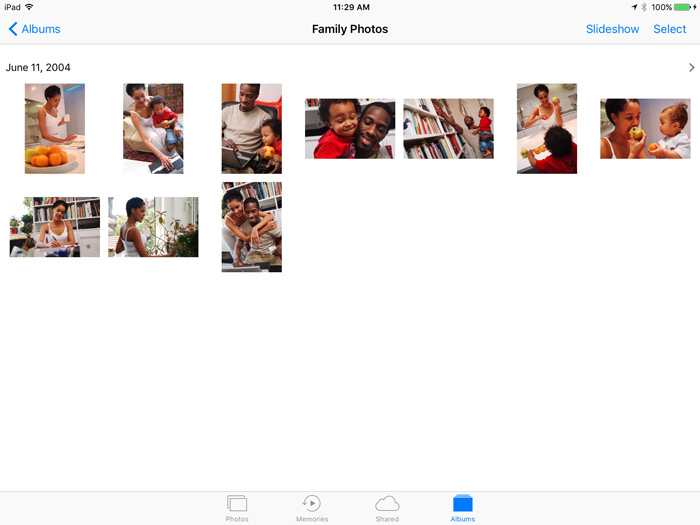Screen dimensions: 700x525
Task: Open photo of man's face with baby
Action: [x=349, y=129]
